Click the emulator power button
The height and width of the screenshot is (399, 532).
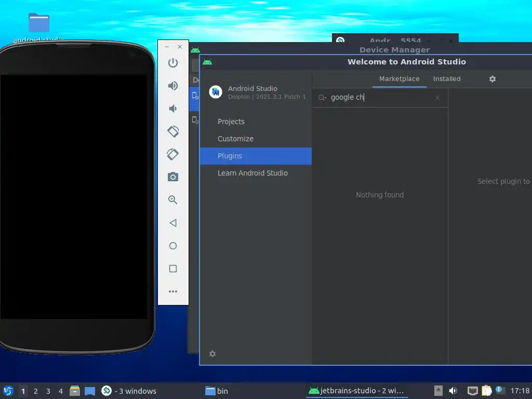tap(173, 63)
